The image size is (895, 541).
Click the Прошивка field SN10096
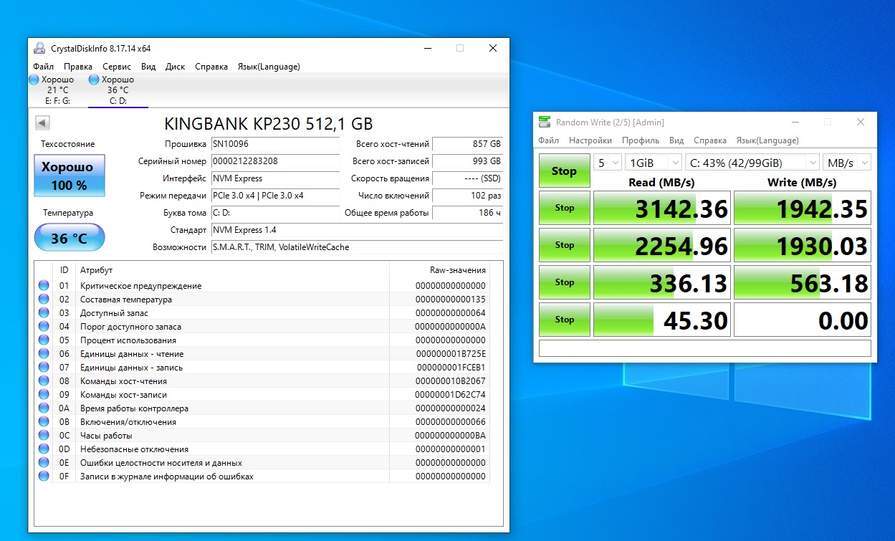[275, 144]
